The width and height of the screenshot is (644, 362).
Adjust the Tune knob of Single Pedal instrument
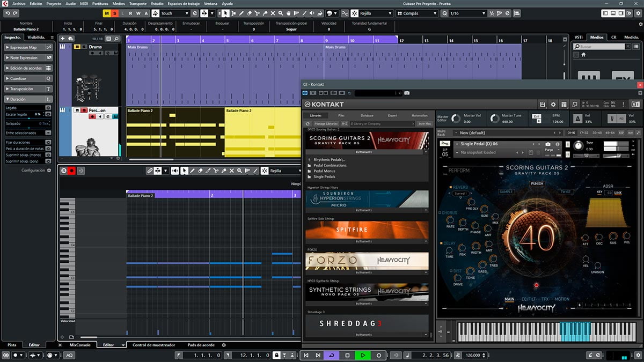578,145
